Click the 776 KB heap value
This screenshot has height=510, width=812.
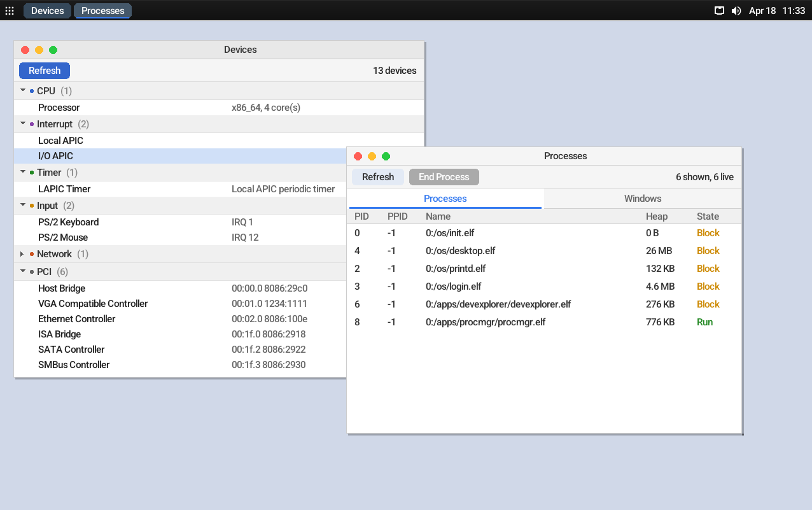point(660,322)
